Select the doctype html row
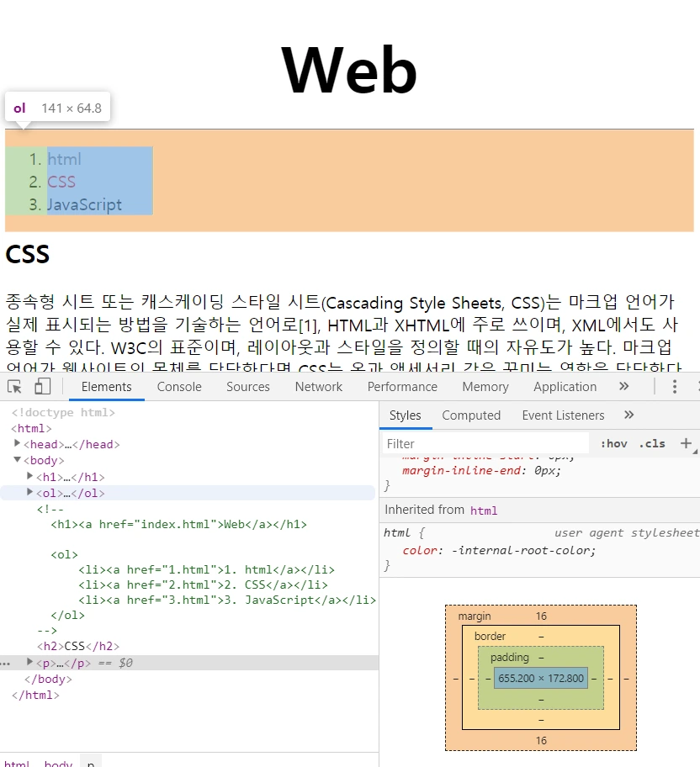The image size is (700, 767). pyautogui.click(x=63, y=412)
